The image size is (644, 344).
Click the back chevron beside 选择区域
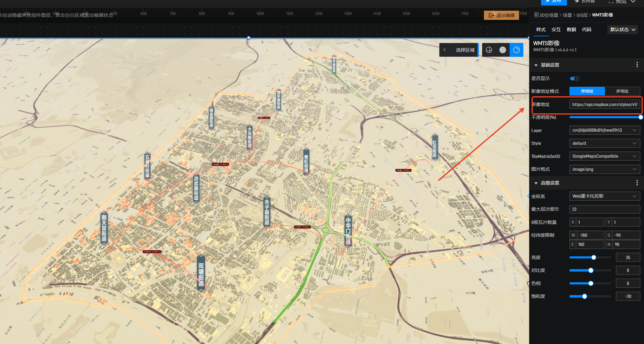coord(445,50)
